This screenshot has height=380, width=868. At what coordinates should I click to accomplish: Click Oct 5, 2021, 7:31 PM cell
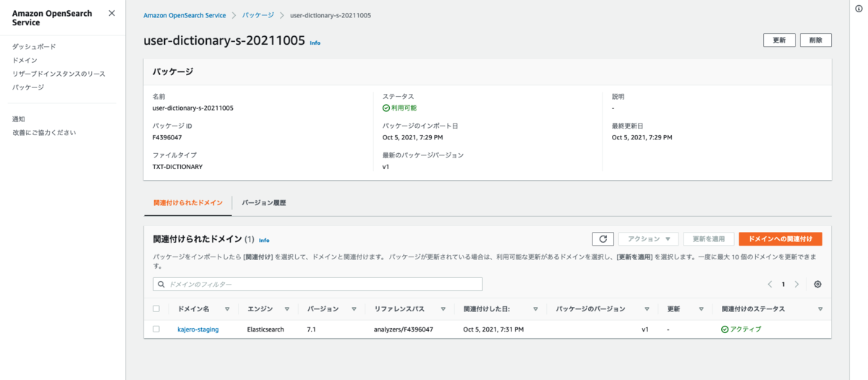click(x=493, y=329)
